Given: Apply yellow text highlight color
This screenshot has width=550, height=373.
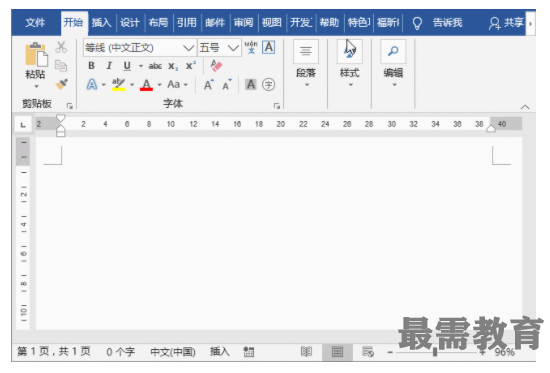Looking at the screenshot, I should click(x=119, y=85).
